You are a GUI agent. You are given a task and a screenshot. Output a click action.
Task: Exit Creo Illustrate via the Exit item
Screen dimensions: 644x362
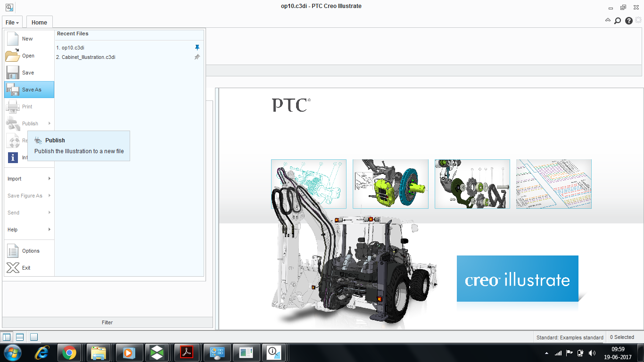29,268
